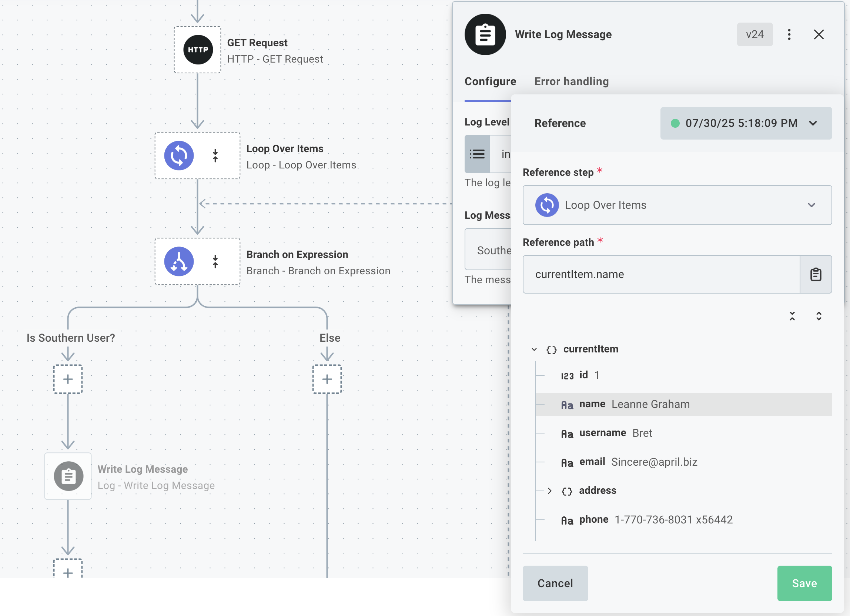Copy the Reference path using the clipboard icon
The width and height of the screenshot is (850, 616).
click(816, 274)
